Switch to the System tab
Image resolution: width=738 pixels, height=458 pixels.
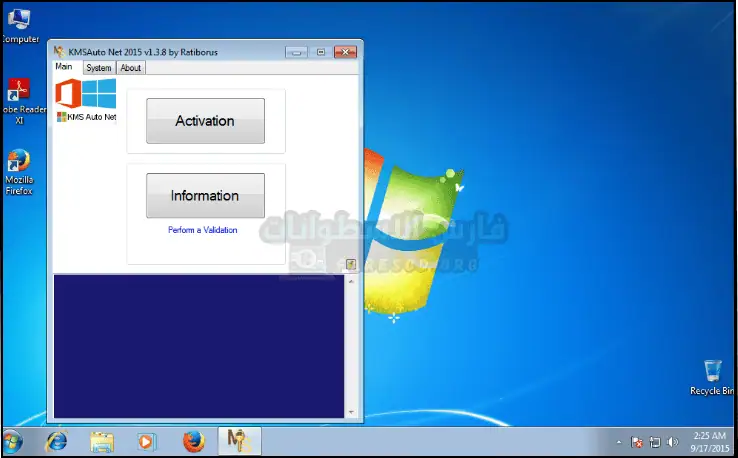click(x=98, y=68)
